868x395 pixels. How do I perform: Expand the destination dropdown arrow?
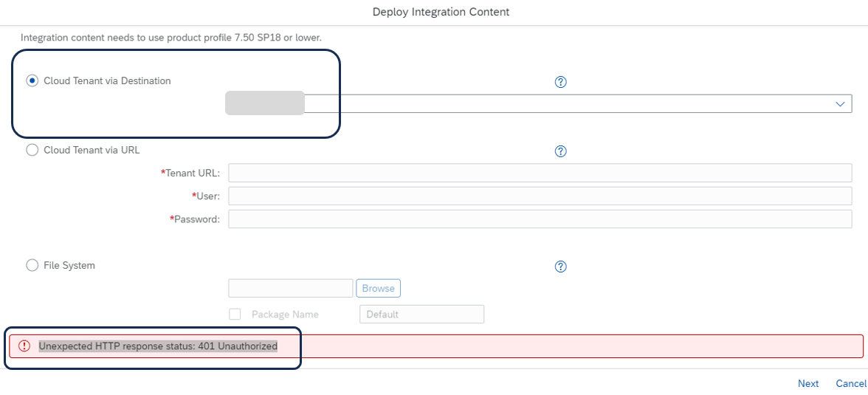tap(840, 103)
